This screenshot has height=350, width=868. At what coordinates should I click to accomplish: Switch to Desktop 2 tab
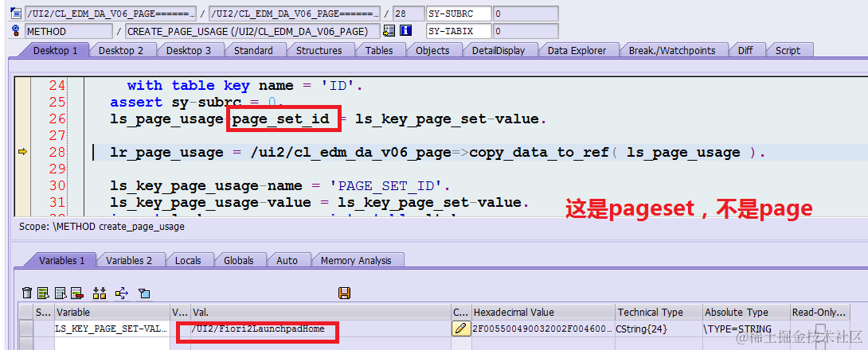click(121, 50)
